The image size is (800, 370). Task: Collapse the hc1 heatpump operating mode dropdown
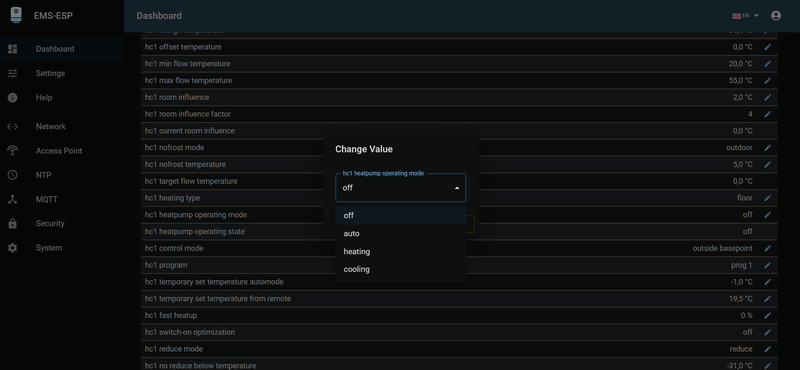[457, 188]
